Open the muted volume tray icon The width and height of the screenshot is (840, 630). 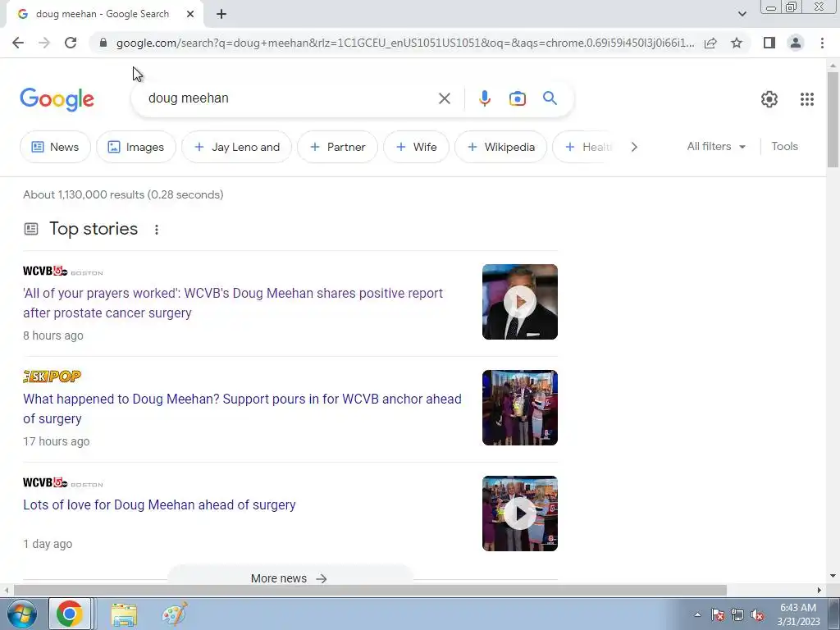tap(757, 614)
